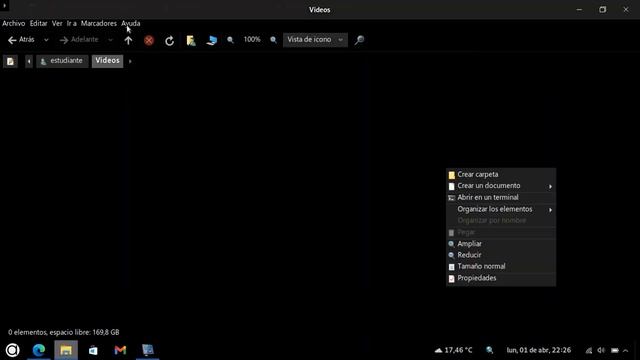Go up to the parent folder
The width and height of the screenshot is (640, 360).
128,40
